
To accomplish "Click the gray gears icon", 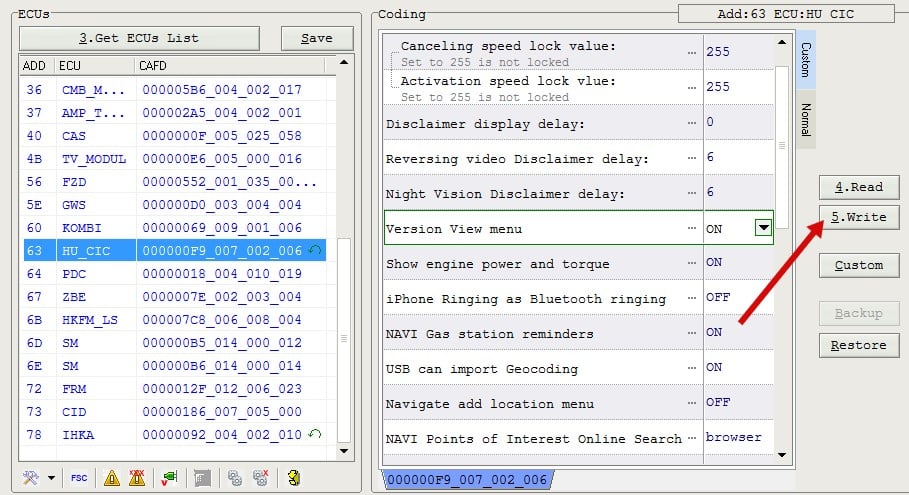I will [235, 478].
